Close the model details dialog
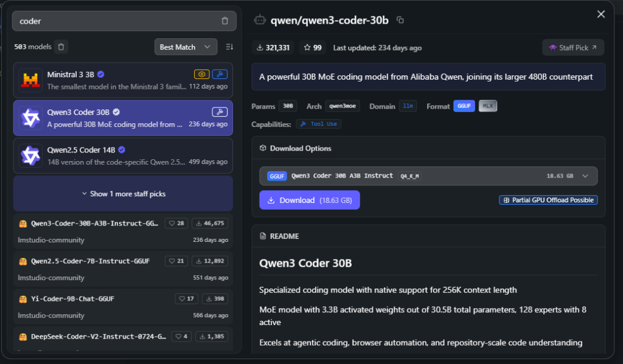The width and height of the screenshot is (623, 364). [601, 14]
